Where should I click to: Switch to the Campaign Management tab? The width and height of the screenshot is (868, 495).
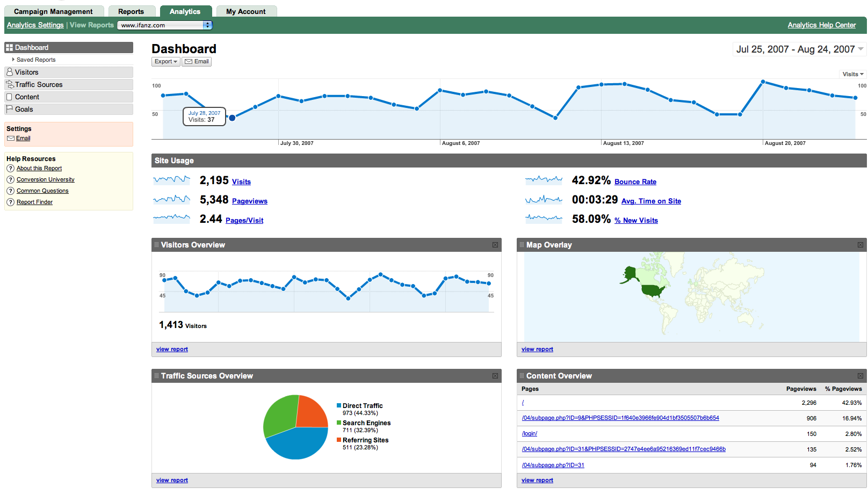point(53,11)
